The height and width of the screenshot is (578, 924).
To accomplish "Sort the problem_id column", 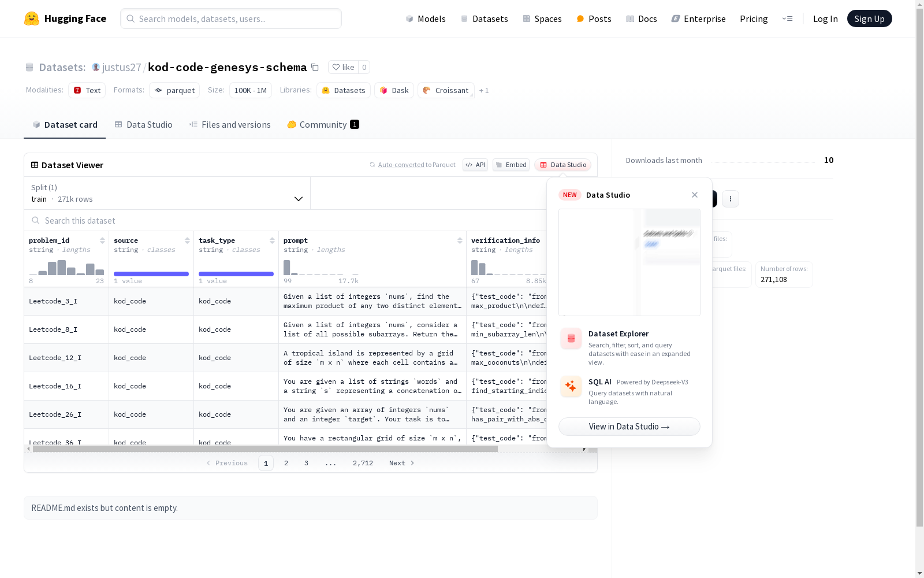I will click(x=102, y=240).
